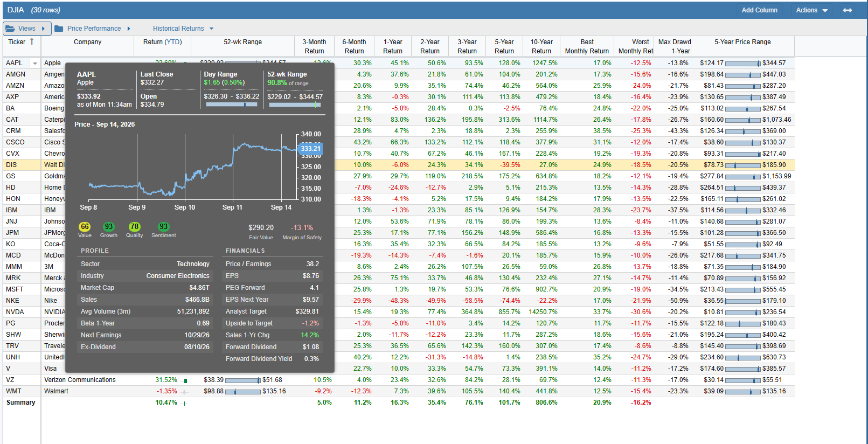Click WMT 52-week range bar
Image resolution: width=868 pixels, height=444 pixels.
coord(243,392)
